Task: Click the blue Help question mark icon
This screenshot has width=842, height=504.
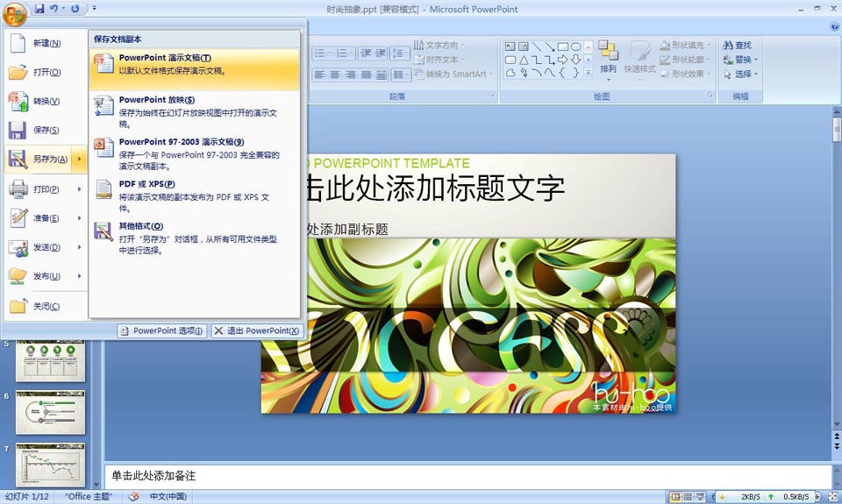Action: point(834,27)
